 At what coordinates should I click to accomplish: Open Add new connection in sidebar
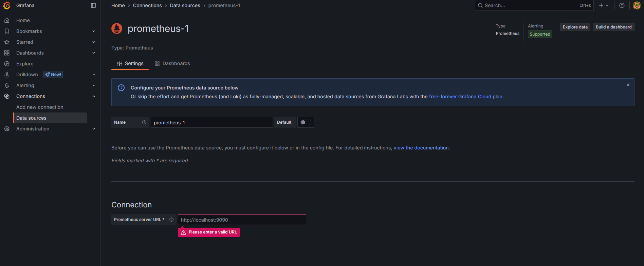pos(40,107)
